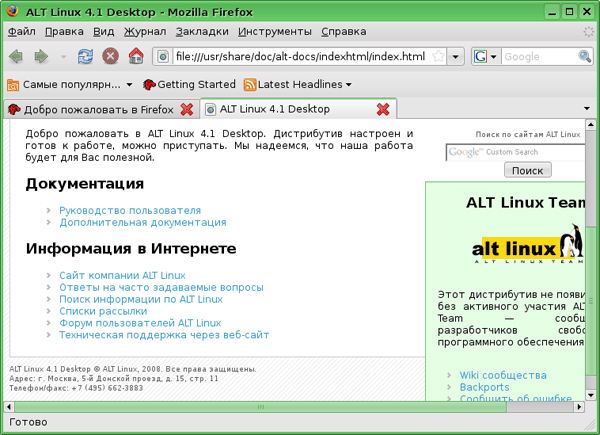Open the Закладки menu

(202, 32)
